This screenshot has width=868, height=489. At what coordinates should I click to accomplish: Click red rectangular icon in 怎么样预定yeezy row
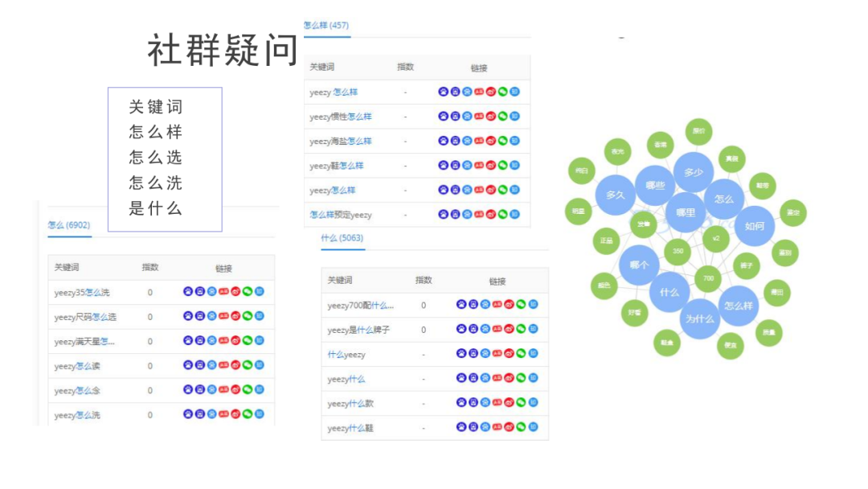click(479, 214)
